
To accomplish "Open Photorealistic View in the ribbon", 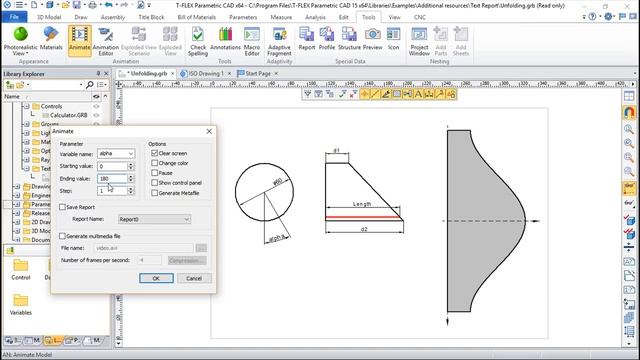I will [x=20, y=40].
